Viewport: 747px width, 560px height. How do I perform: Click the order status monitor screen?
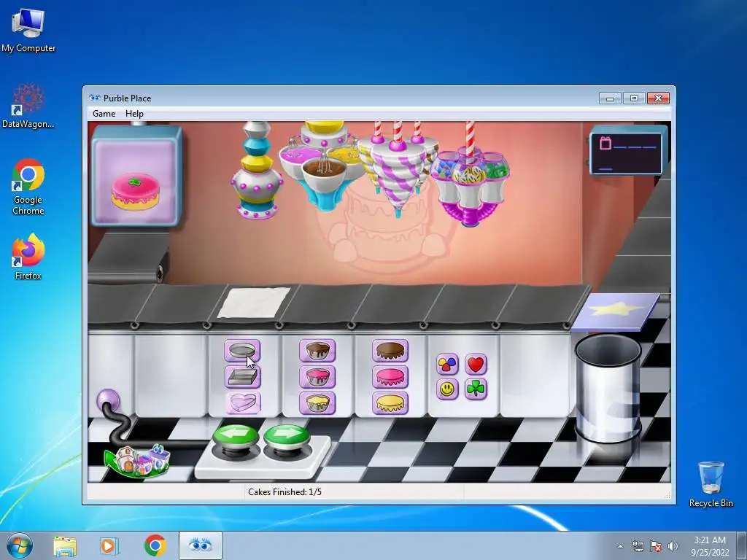[x=626, y=153]
